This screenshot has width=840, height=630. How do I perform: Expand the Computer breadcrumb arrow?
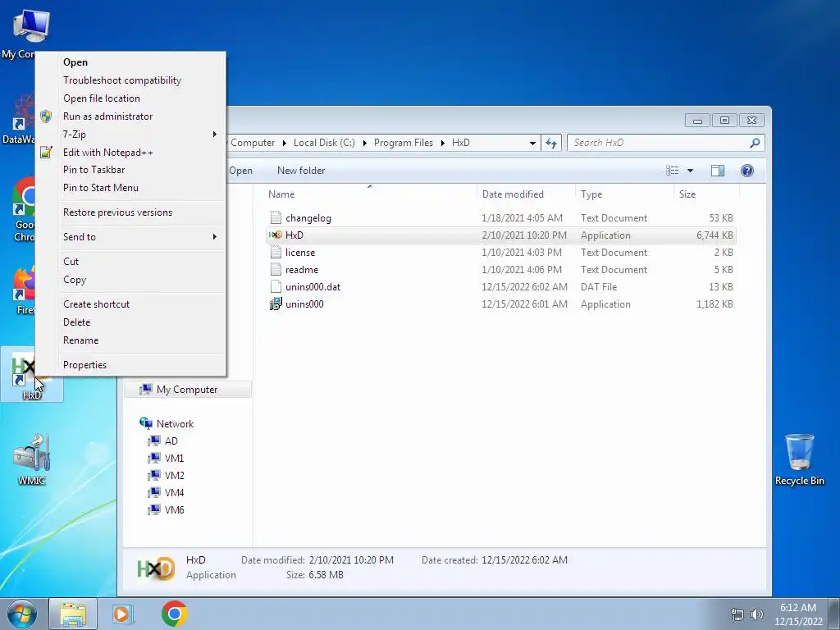[284, 143]
